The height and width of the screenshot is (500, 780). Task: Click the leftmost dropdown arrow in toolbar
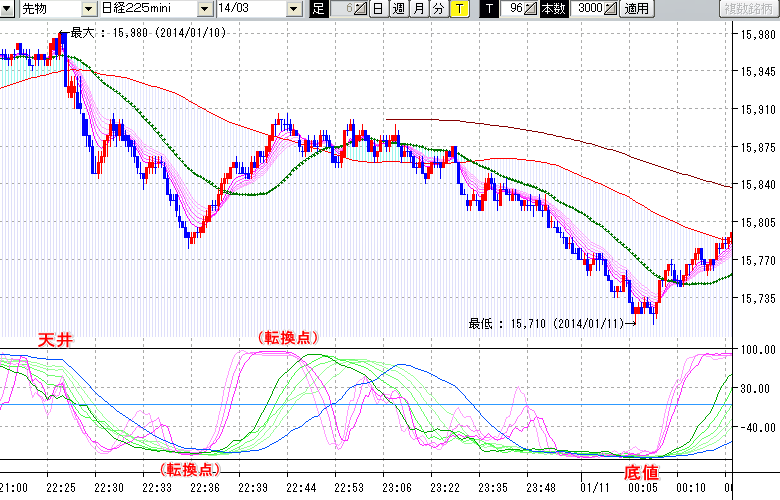(8, 9)
